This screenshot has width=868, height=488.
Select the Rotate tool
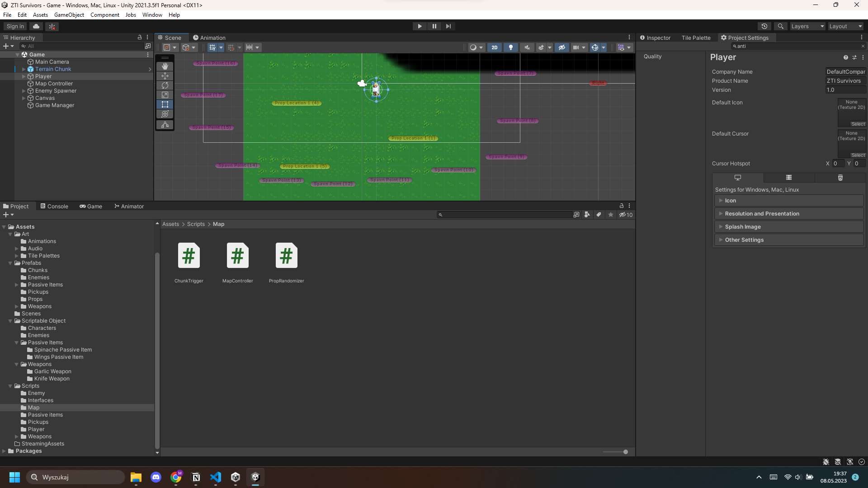click(165, 85)
